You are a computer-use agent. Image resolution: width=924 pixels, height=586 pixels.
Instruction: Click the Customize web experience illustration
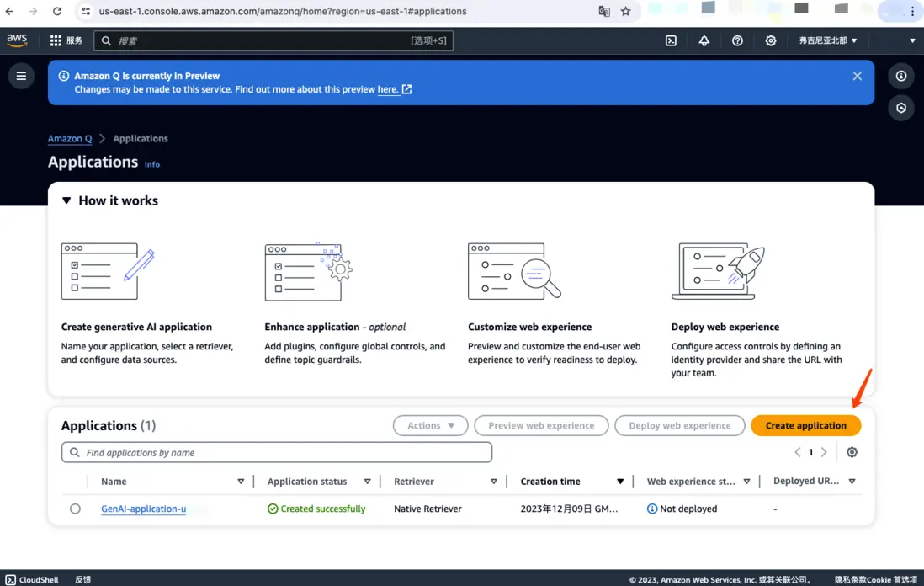pos(514,271)
